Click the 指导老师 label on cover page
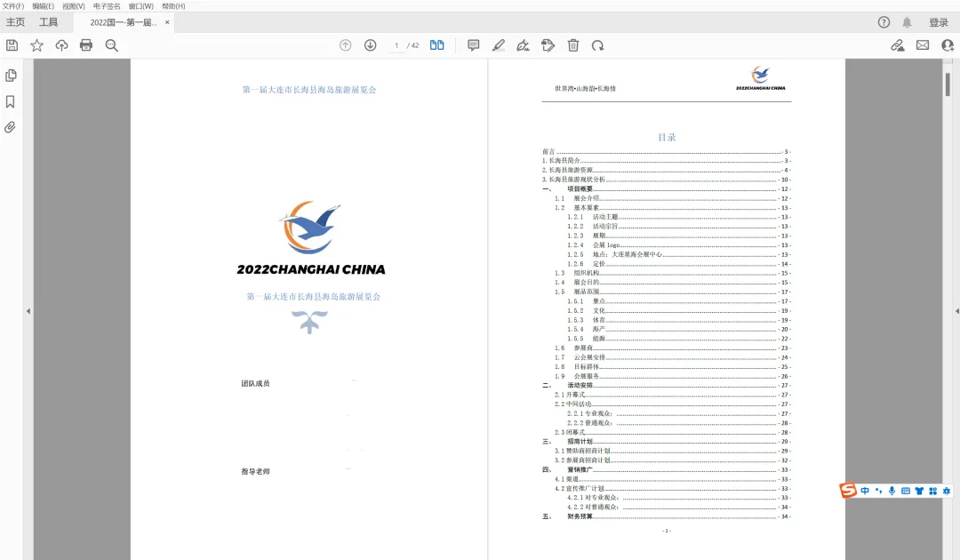 (x=255, y=472)
